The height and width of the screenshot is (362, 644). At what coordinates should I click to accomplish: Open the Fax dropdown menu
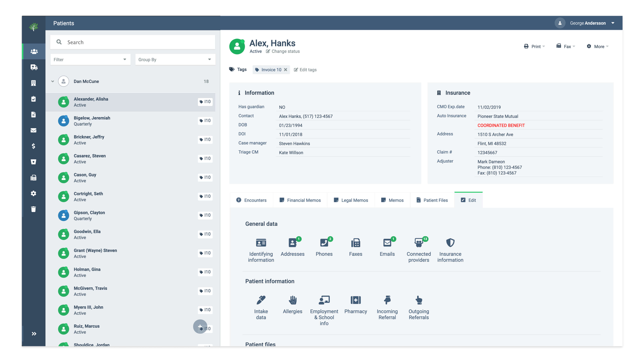tap(566, 46)
